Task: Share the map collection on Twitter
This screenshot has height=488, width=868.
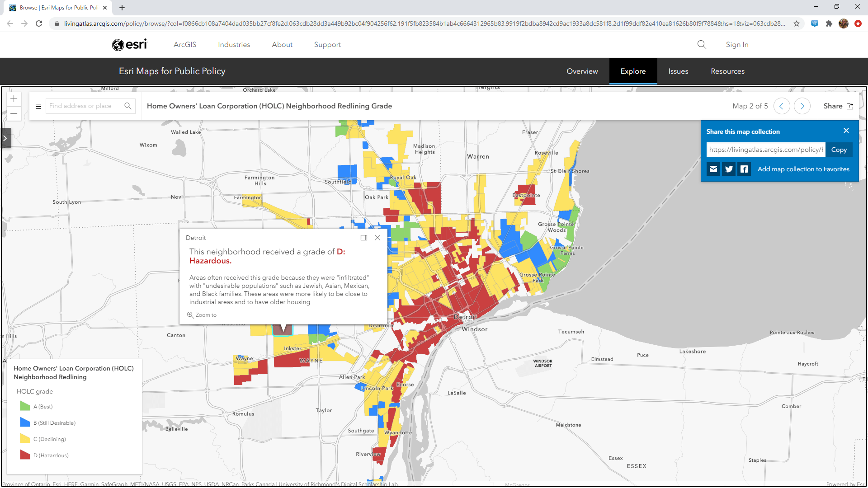Action: click(x=729, y=169)
